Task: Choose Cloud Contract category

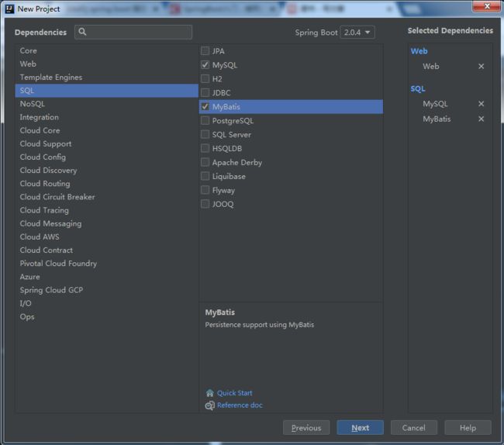Action: click(107, 250)
